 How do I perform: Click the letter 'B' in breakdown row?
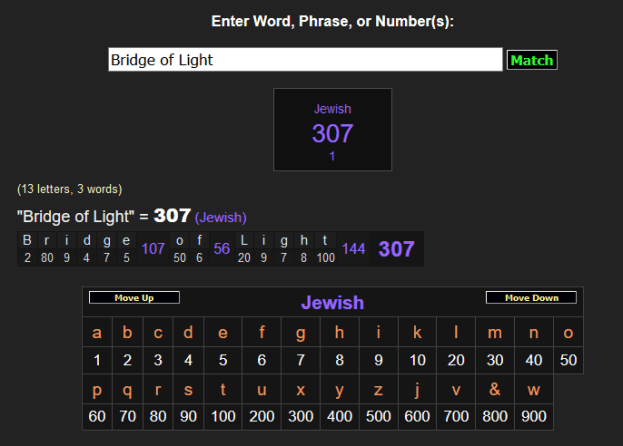[x=28, y=241]
